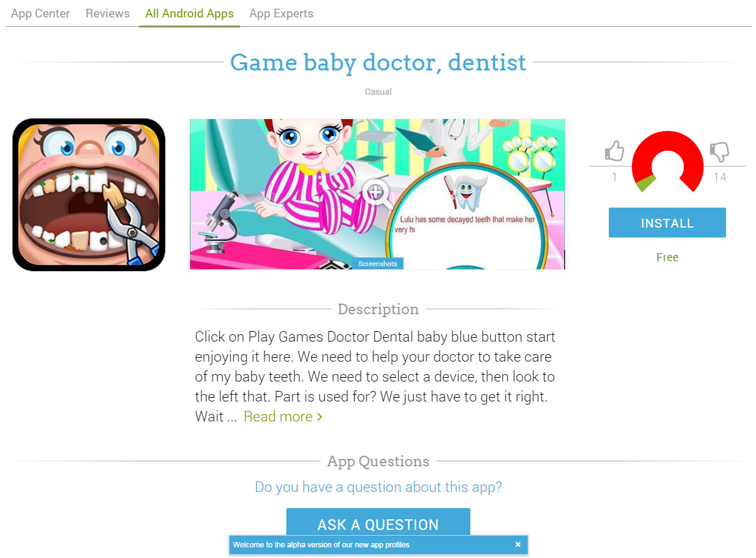Screen dimensions: 756x558
Task: Switch to the Reviews tab
Action: pyautogui.click(x=108, y=13)
